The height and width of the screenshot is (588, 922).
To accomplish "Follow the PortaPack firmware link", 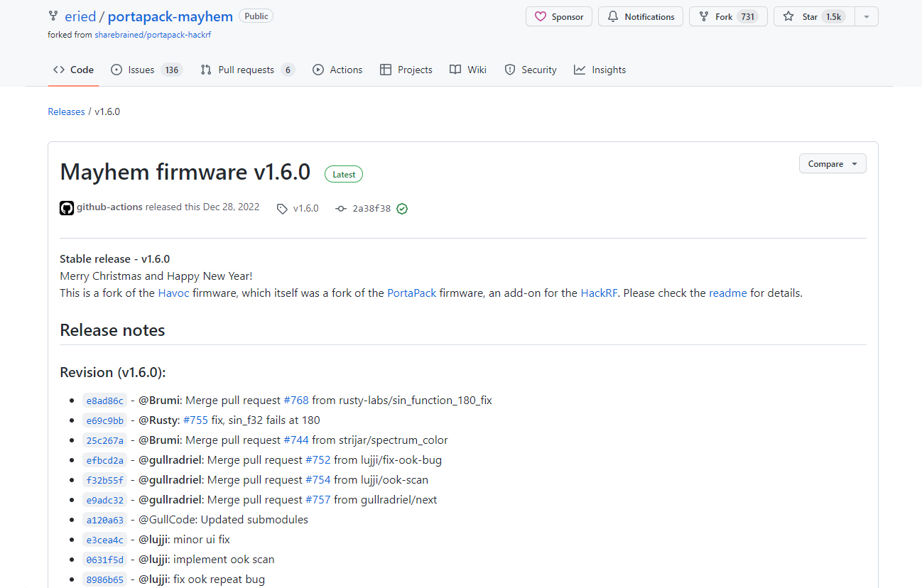I will 412,293.
